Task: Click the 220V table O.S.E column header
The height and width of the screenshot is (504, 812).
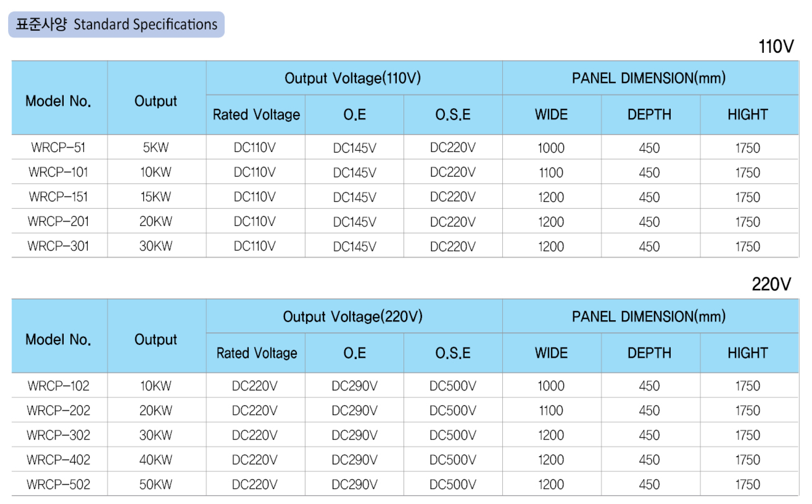Action: coord(453,353)
